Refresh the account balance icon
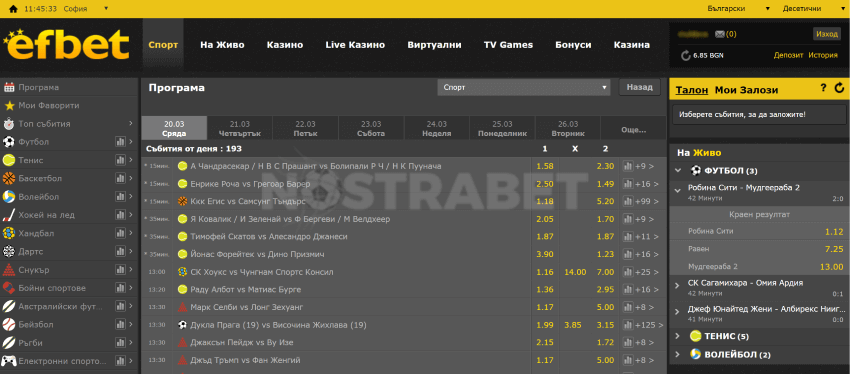 (686, 55)
